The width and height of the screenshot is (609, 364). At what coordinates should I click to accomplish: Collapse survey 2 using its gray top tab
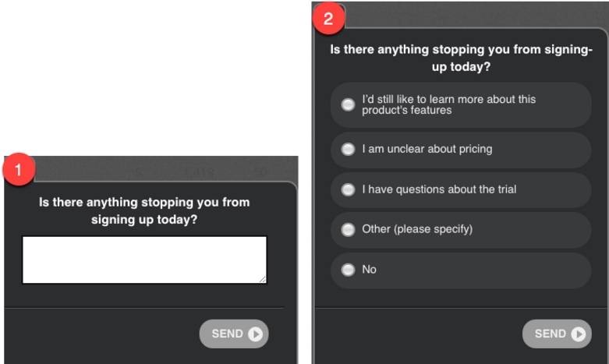476,15
